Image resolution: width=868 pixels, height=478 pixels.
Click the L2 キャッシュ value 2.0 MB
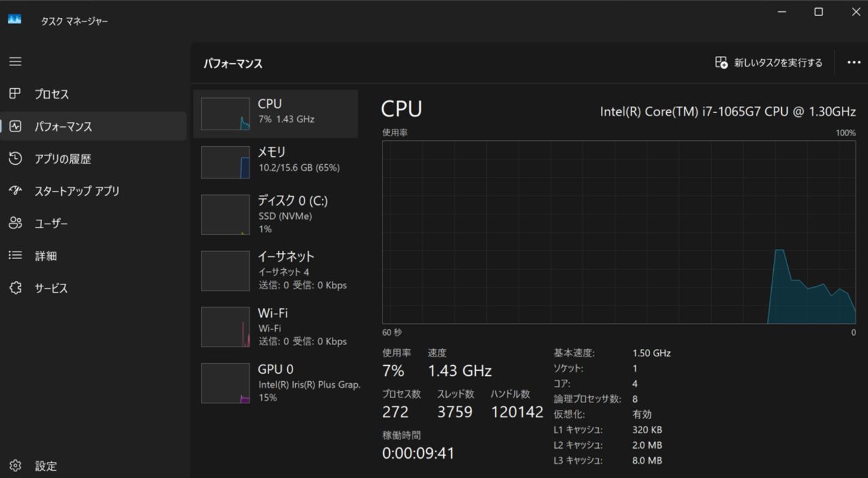click(x=647, y=445)
